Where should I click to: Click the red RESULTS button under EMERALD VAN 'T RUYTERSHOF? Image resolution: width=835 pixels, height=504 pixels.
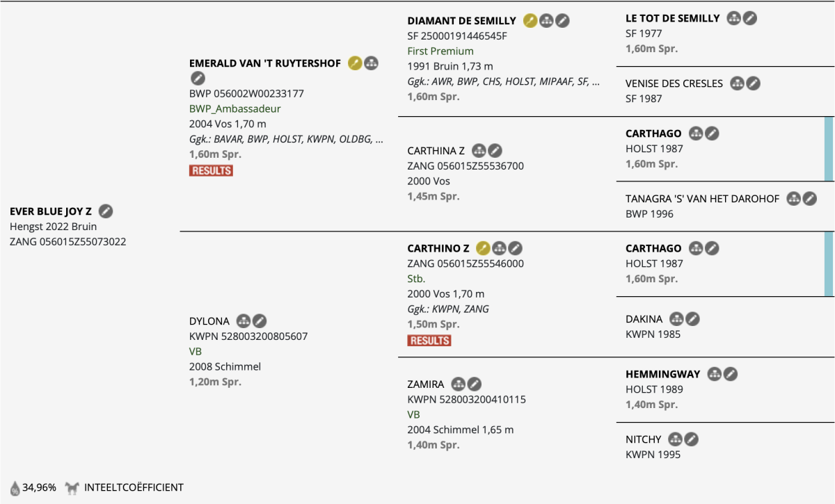(x=211, y=170)
